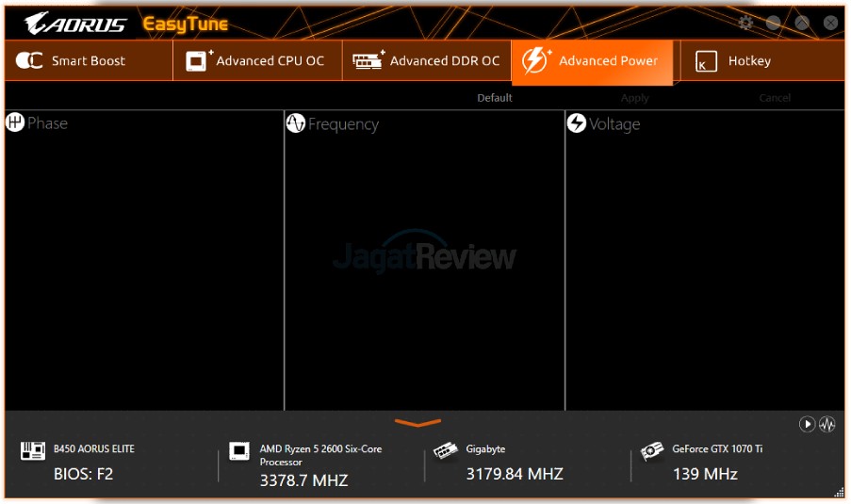Viewport: 851px width, 504px height.
Task: Click the AMD Ryzen 5 2600 text
Action: point(320,455)
